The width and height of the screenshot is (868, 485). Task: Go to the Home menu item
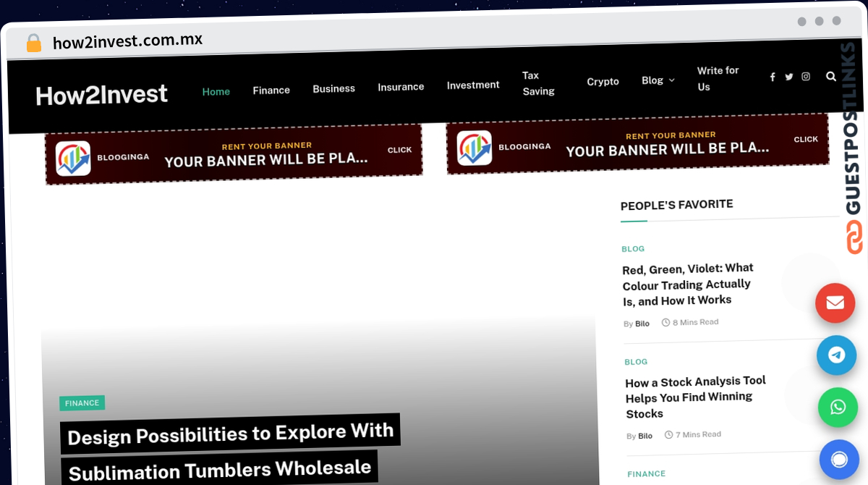[216, 91]
